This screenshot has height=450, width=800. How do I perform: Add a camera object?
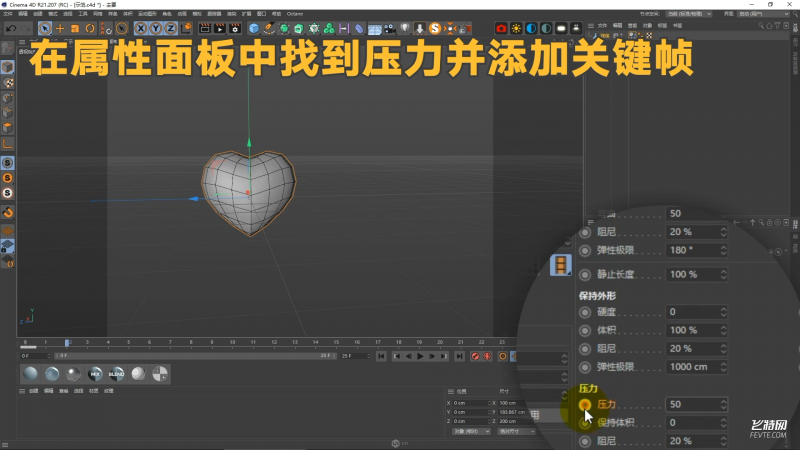tap(390, 29)
